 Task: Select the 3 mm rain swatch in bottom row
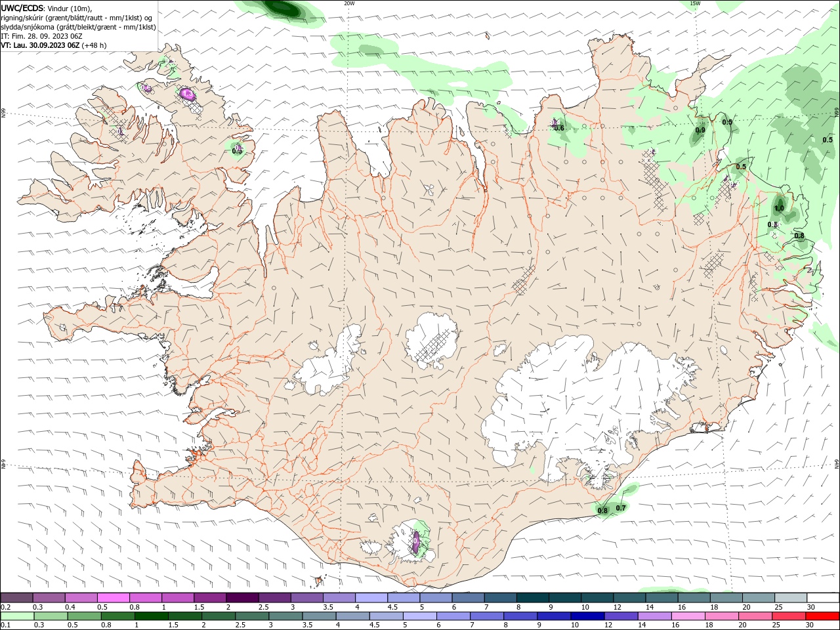[x=285, y=616]
